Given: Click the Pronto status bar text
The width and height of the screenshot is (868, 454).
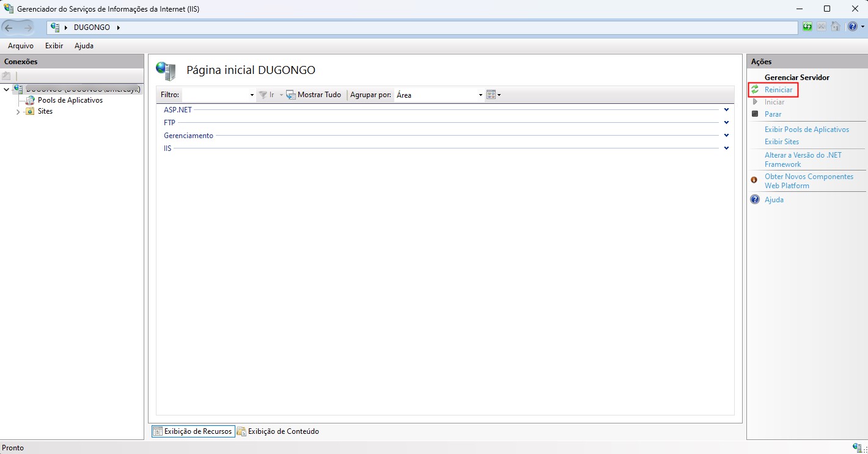Looking at the screenshot, I should point(13,448).
